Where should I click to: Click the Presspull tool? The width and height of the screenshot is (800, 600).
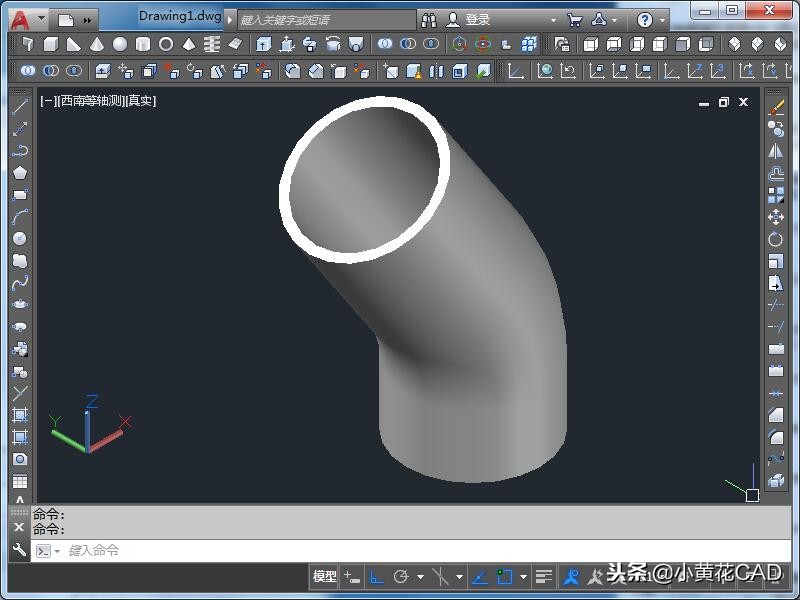coord(287,45)
